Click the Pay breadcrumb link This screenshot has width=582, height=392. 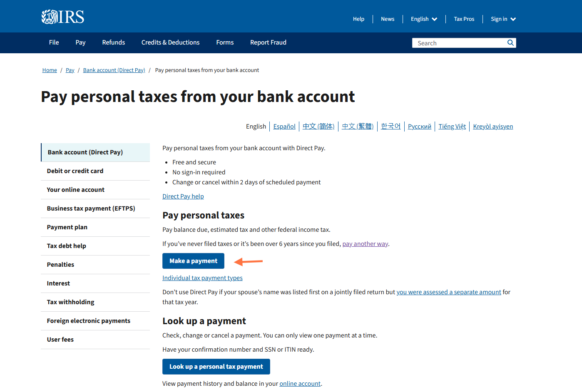click(70, 70)
